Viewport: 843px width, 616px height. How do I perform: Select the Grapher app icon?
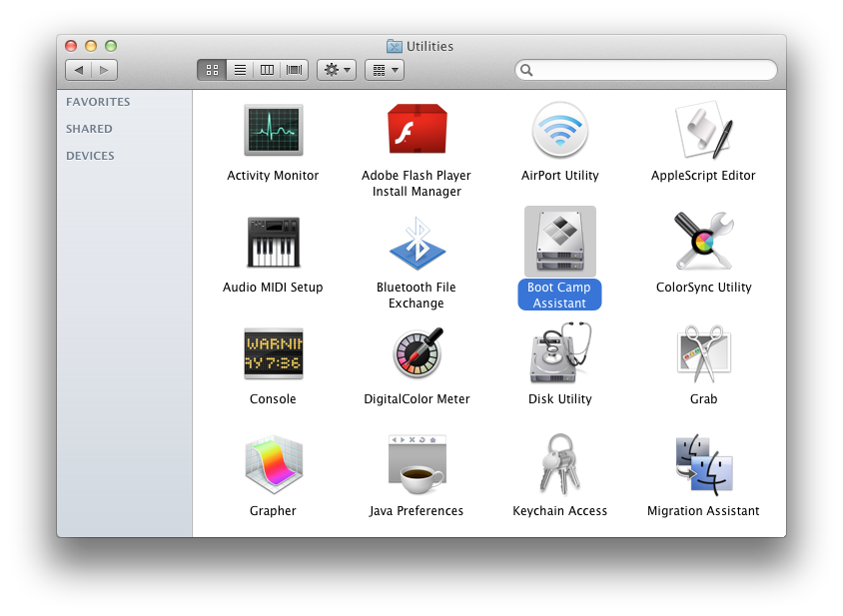(273, 465)
